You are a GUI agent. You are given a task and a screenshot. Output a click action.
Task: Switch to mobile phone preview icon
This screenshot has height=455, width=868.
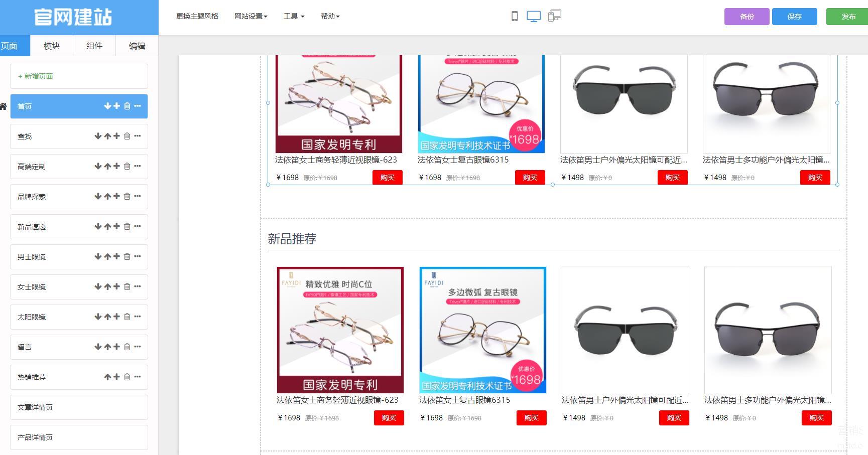[515, 17]
